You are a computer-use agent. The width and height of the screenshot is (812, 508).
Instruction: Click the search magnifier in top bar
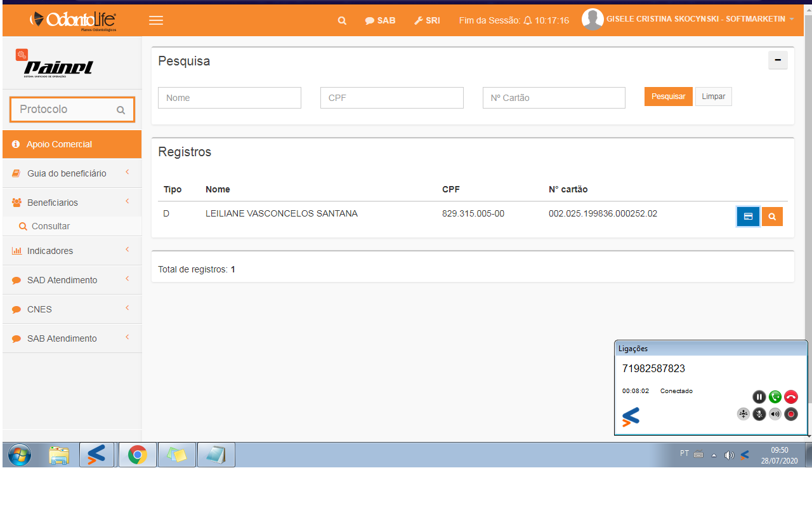342,20
